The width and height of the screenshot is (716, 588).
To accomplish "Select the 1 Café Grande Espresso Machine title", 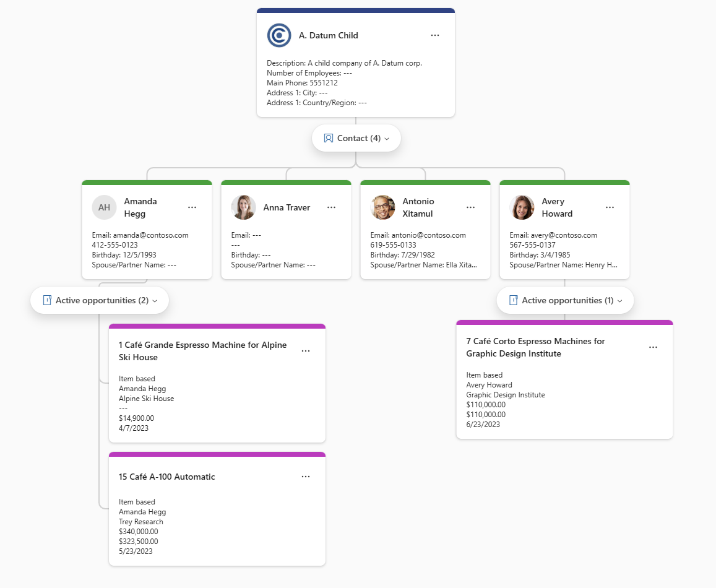I will click(202, 351).
